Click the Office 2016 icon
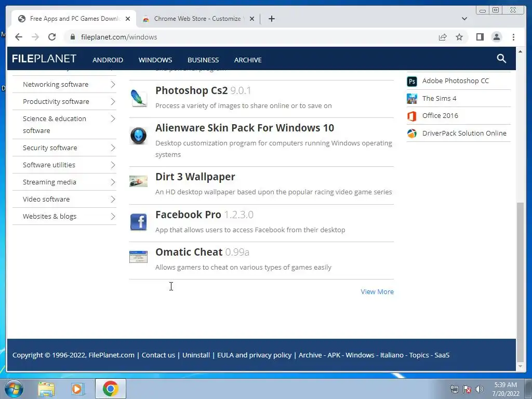 pos(412,116)
